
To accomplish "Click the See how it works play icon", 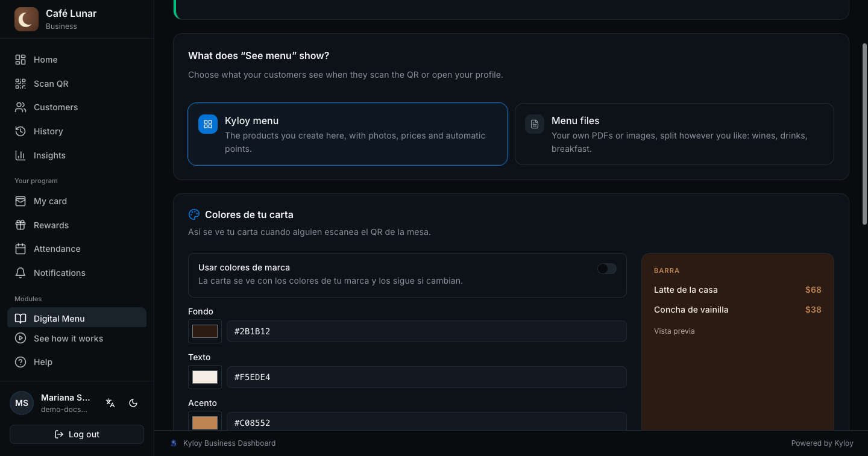I will [20, 339].
